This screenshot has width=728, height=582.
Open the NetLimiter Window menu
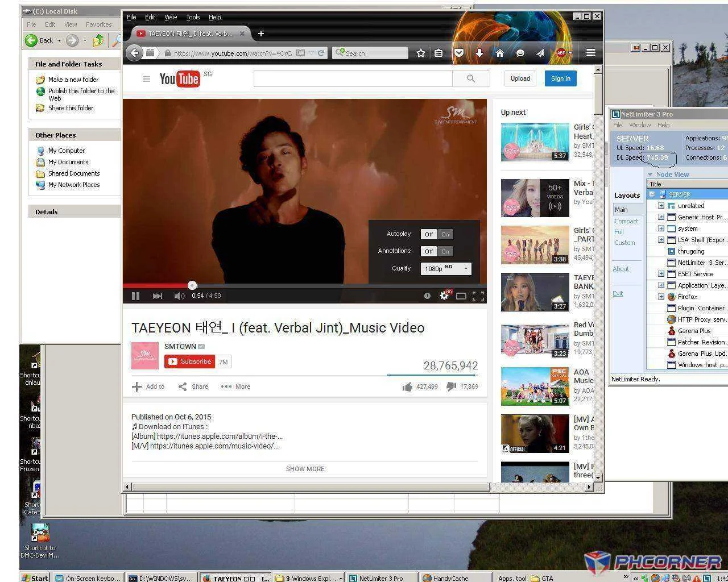(640, 125)
